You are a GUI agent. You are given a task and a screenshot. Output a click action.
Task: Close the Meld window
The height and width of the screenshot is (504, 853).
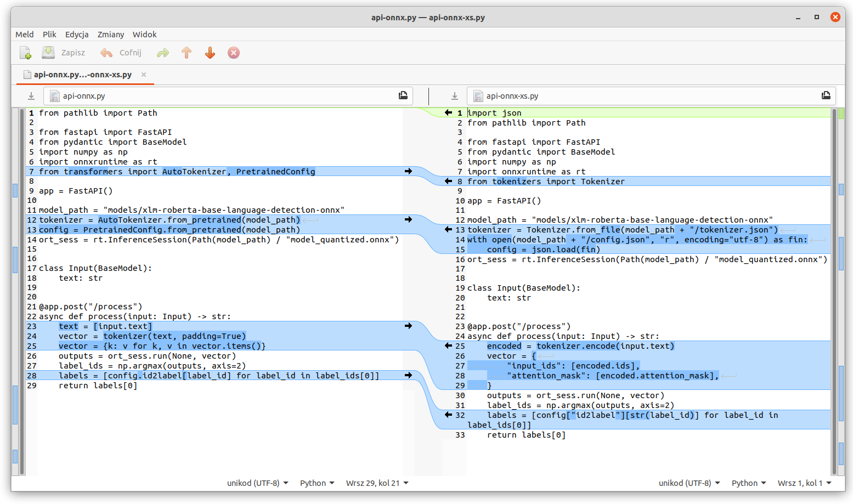tap(835, 18)
